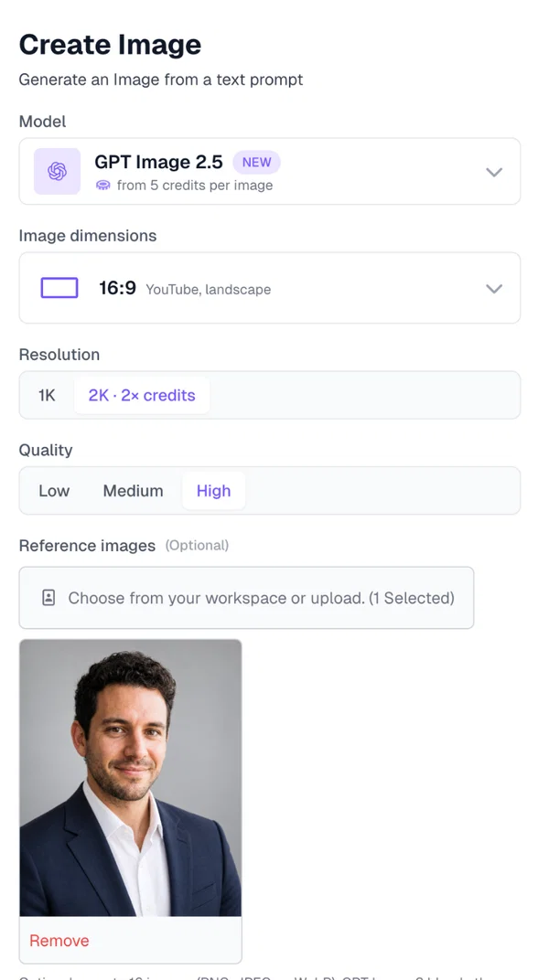Click the Quality section label
The width and height of the screenshot is (549, 980).
(x=46, y=450)
